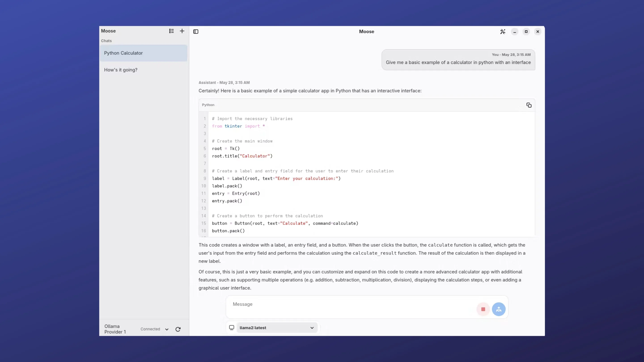
Task: Click the Ollama Provider 1 label
Action: [x=115, y=329]
